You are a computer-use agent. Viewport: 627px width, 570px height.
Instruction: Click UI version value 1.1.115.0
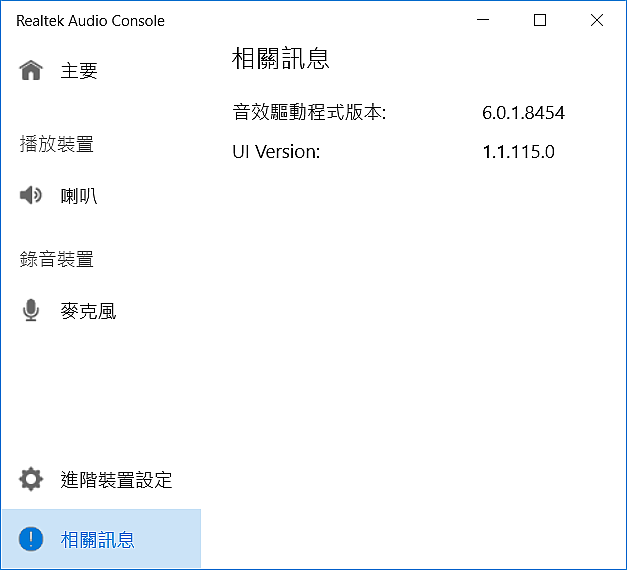(518, 152)
